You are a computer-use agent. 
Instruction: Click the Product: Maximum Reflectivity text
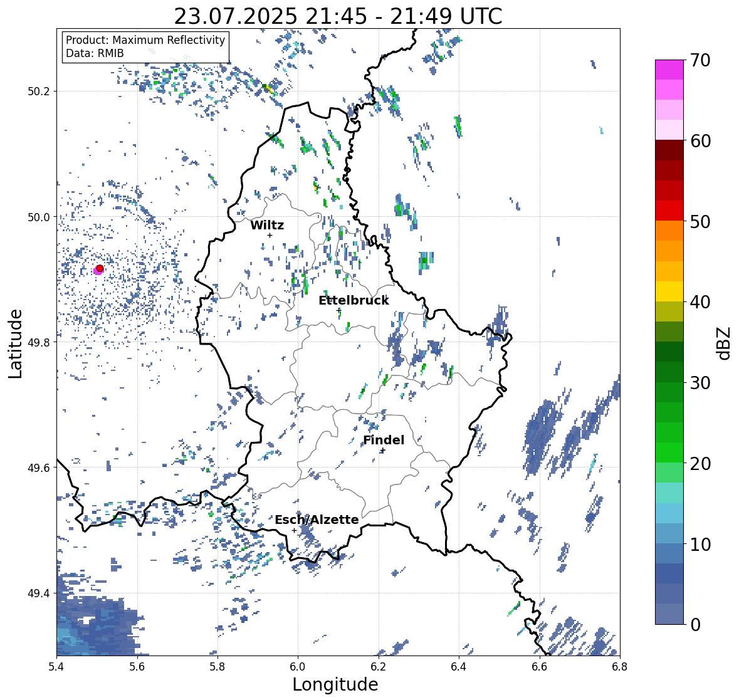point(145,40)
